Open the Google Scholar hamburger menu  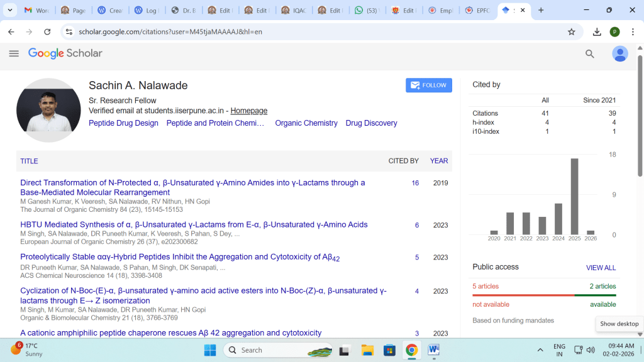14,54
